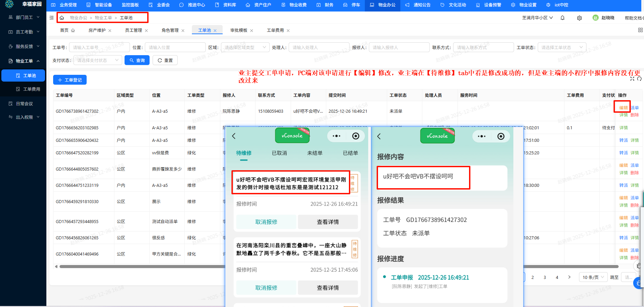Click the 工单登记 button
This screenshot has width=644, height=307.
click(70, 80)
